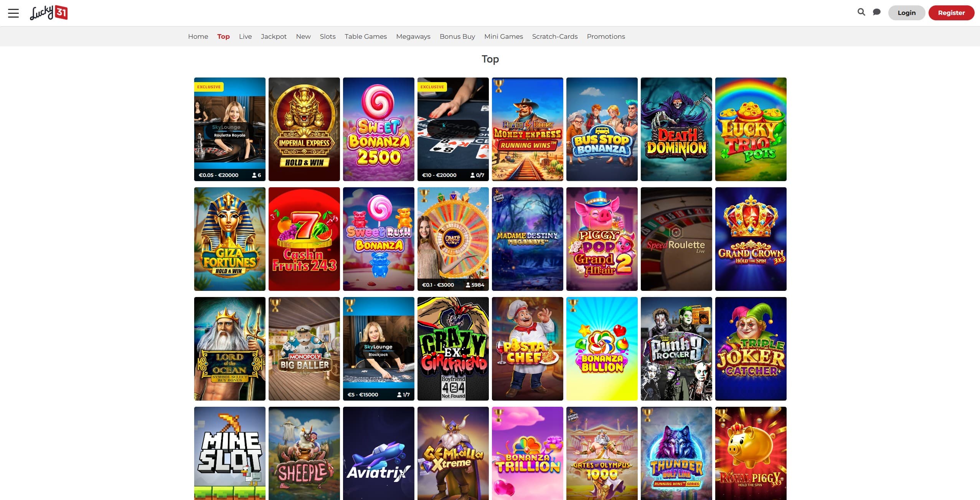Open Piggy Pop 2 Grand Affair
980x500 pixels.
(602, 239)
